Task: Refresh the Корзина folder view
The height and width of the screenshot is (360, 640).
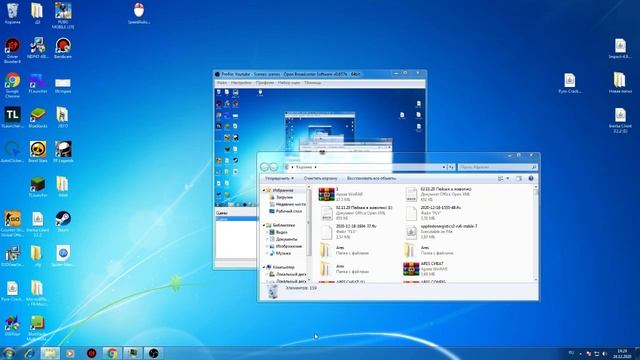Action: 451,167
